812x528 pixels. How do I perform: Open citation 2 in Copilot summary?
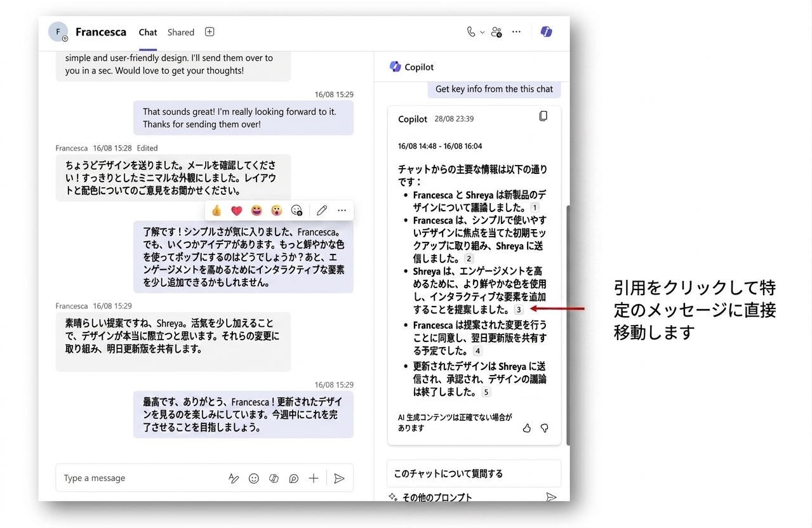tap(469, 258)
